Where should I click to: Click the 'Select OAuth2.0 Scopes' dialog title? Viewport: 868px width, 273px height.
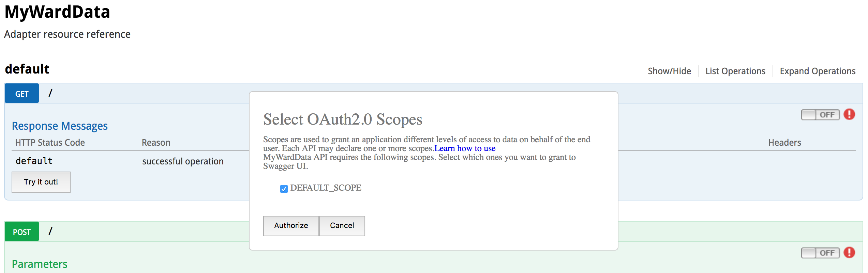343,119
